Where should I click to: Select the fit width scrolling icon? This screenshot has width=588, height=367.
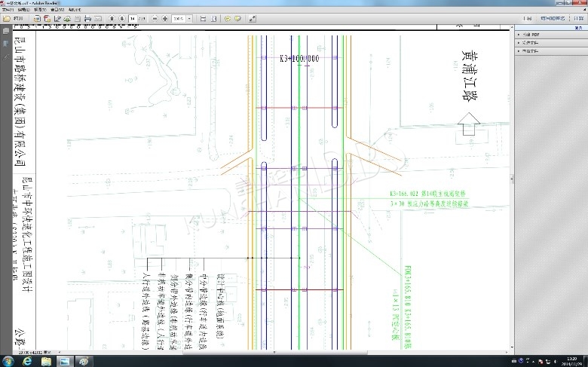pyautogui.click(x=204, y=18)
